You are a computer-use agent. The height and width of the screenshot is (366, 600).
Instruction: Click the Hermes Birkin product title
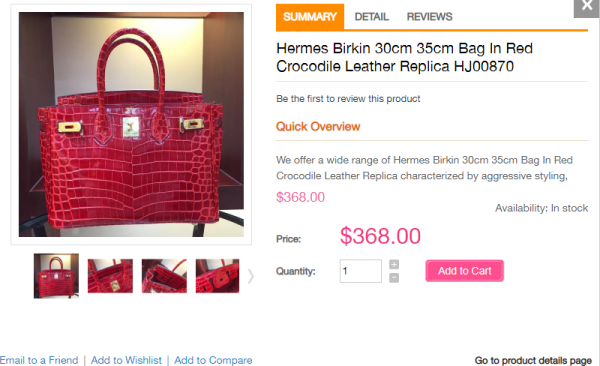pos(404,57)
